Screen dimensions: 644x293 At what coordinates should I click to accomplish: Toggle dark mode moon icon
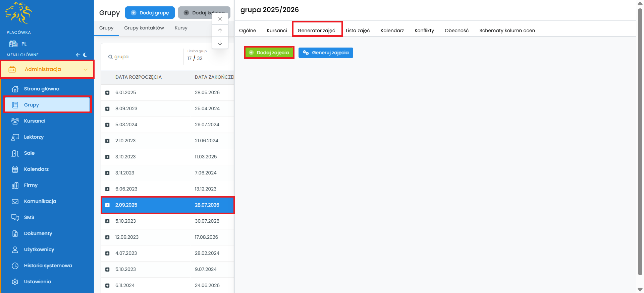pos(85,55)
